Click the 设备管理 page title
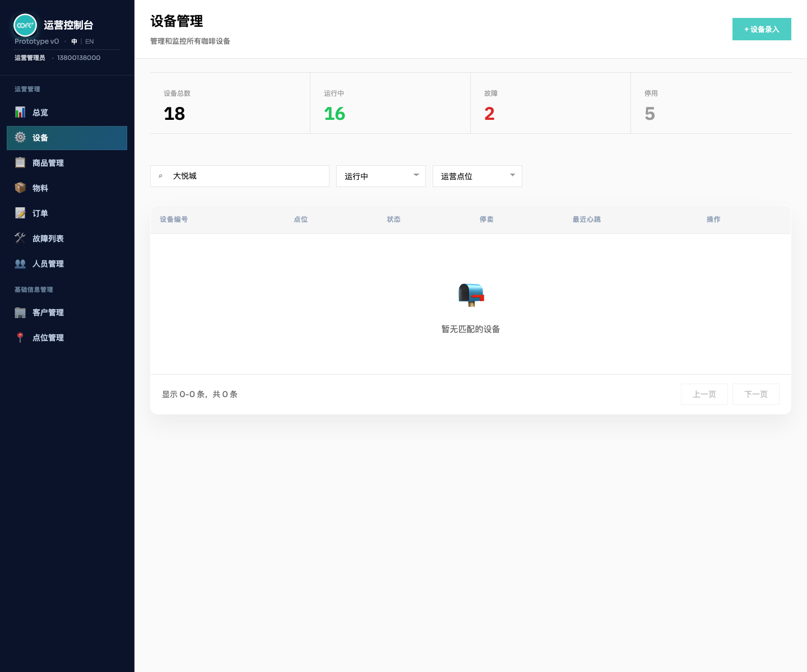This screenshot has width=807, height=672. click(x=177, y=21)
